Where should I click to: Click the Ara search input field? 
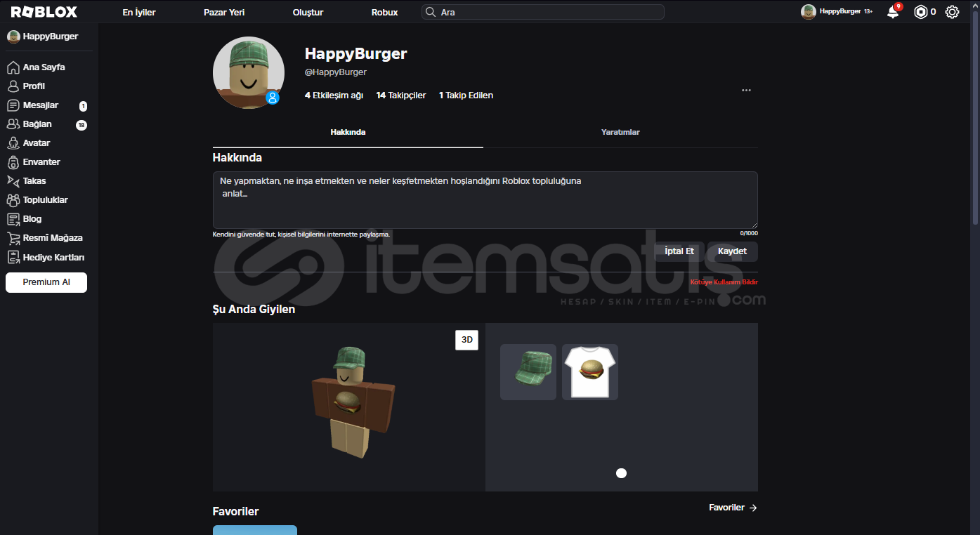542,12
